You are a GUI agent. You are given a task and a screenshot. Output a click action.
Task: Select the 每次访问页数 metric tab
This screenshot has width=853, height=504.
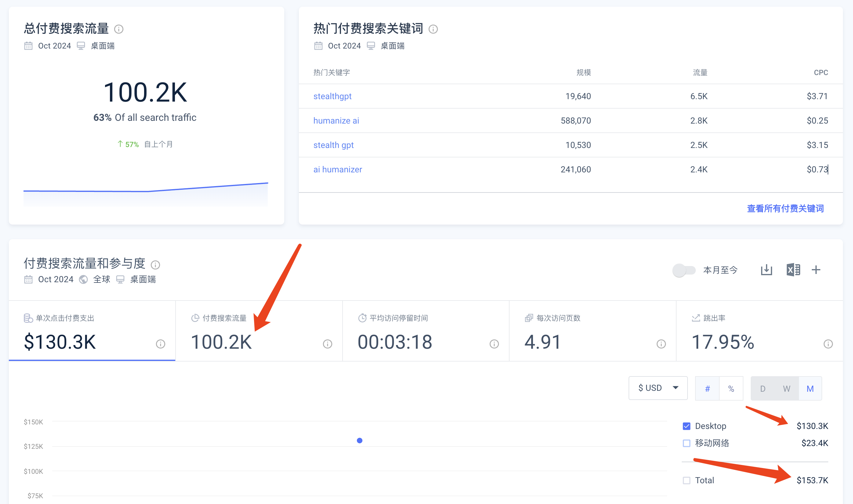(x=593, y=331)
